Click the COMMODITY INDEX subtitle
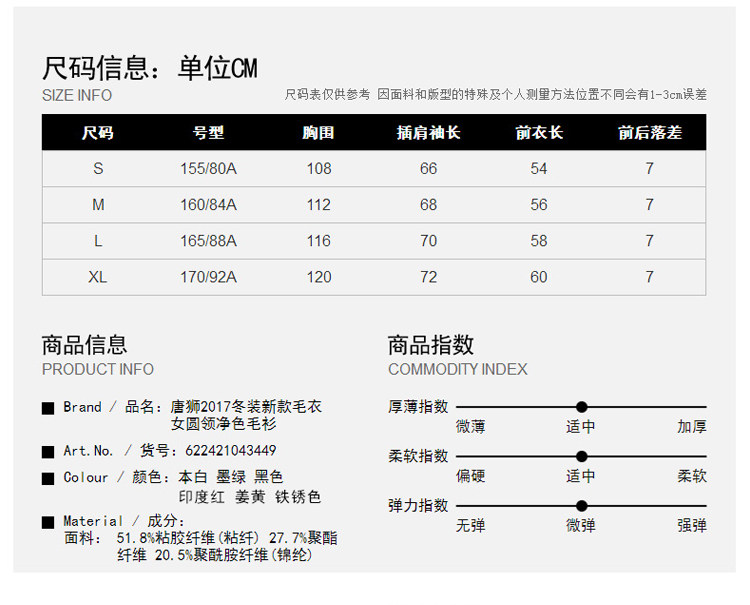Viewport: 750px width, 605px height. tap(458, 369)
